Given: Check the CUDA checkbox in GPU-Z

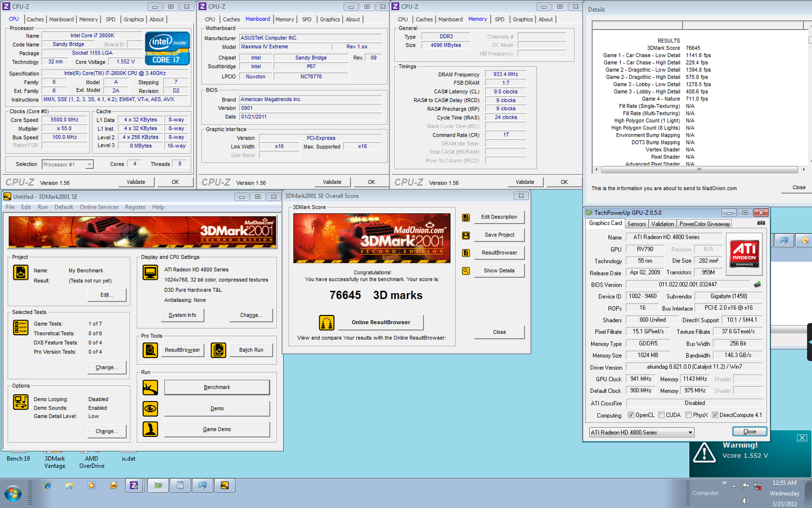Looking at the screenshot, I should click(661, 415).
